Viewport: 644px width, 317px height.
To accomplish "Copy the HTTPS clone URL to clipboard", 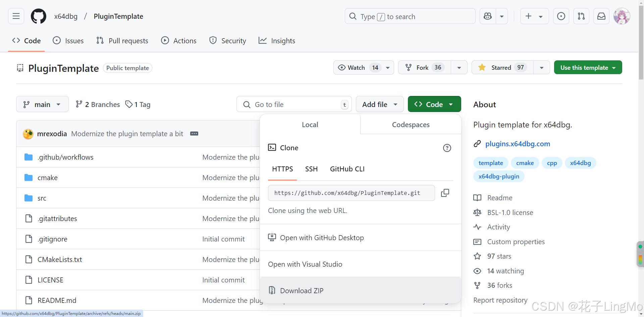I will [445, 193].
